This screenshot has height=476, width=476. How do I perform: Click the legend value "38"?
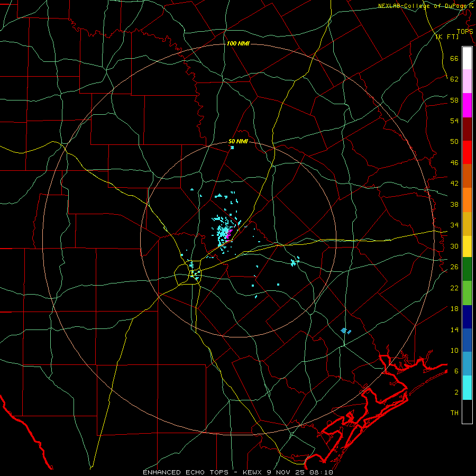click(x=454, y=204)
